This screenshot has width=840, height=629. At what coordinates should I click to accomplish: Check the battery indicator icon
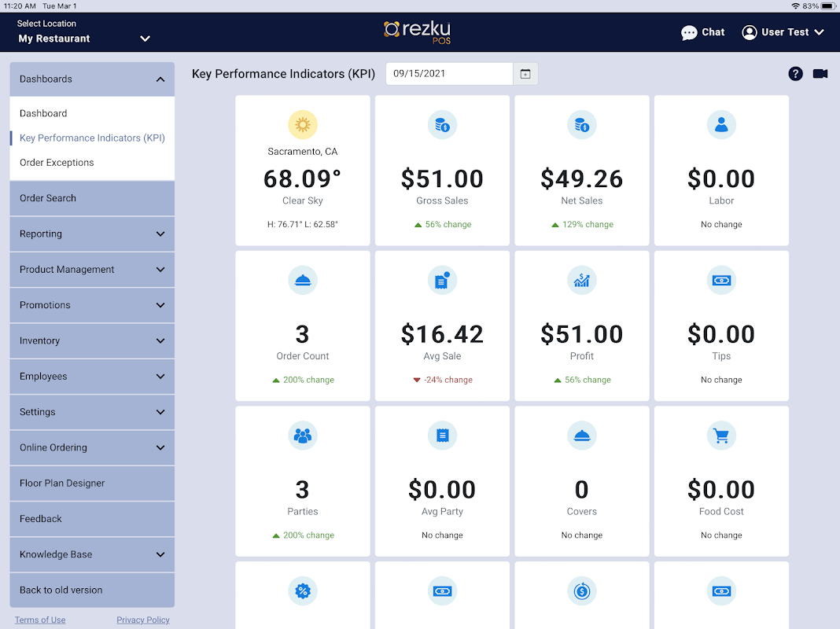coord(829,6)
